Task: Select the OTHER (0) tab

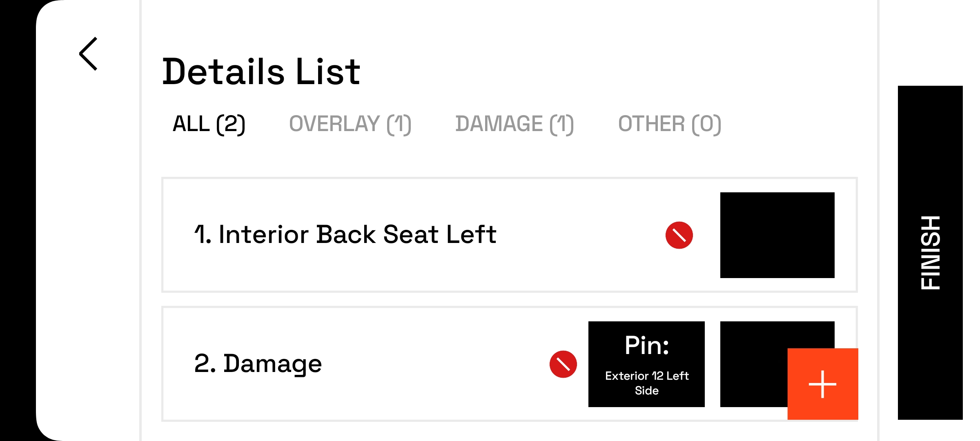Action: [669, 124]
